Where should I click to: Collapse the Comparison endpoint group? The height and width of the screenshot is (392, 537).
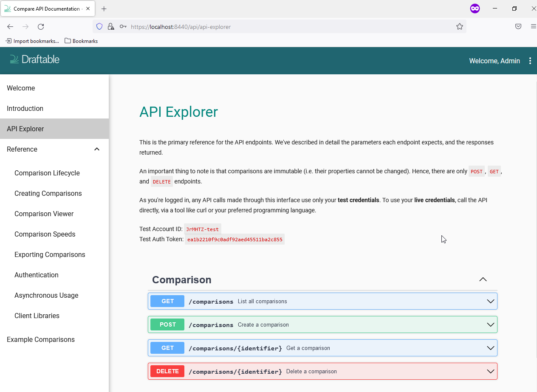(483, 279)
